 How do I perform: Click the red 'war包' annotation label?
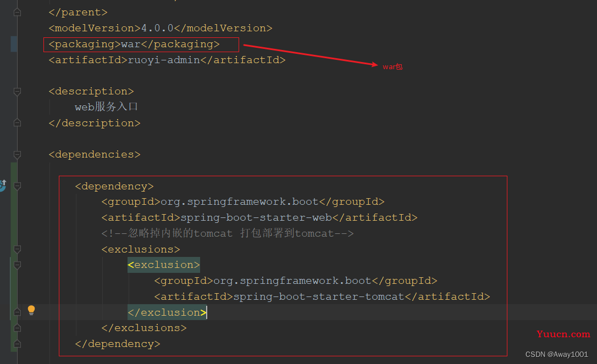[x=393, y=66]
